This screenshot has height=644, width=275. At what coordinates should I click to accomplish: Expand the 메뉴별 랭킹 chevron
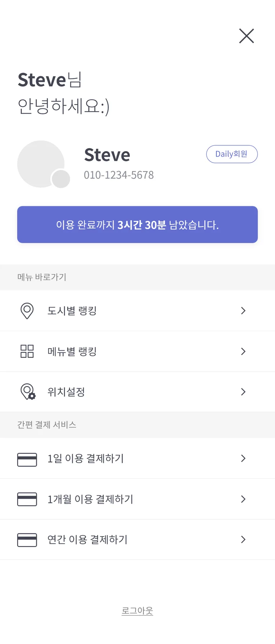(243, 351)
